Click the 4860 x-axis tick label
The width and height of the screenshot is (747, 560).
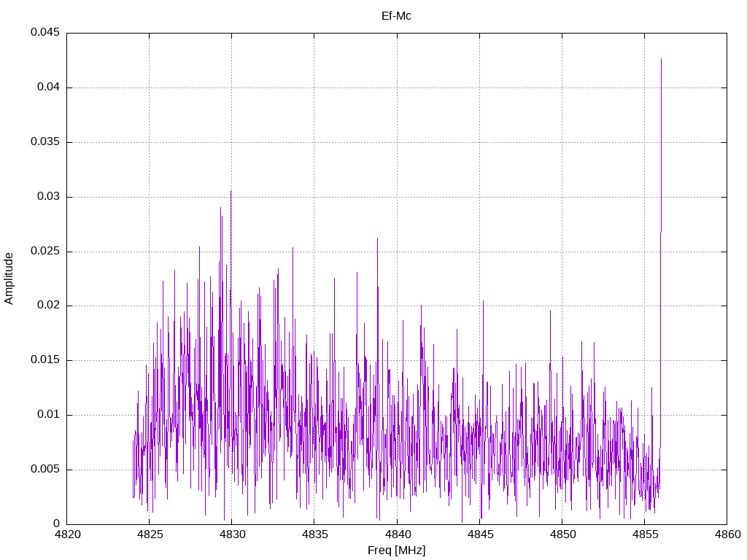tap(727, 534)
